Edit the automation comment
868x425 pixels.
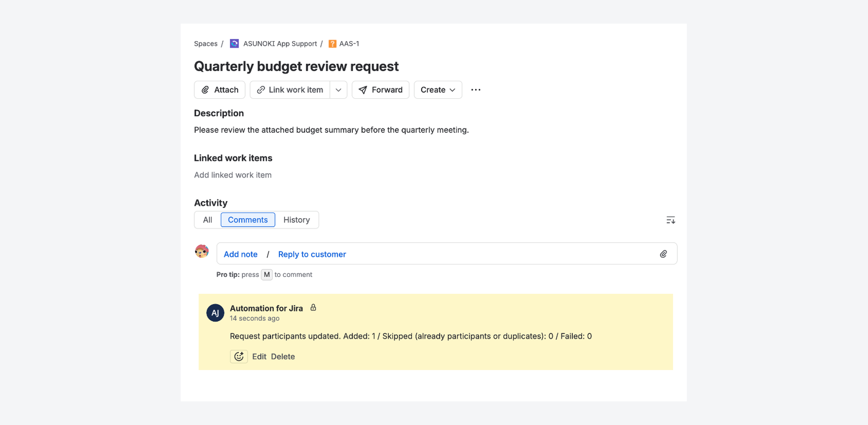tap(259, 357)
